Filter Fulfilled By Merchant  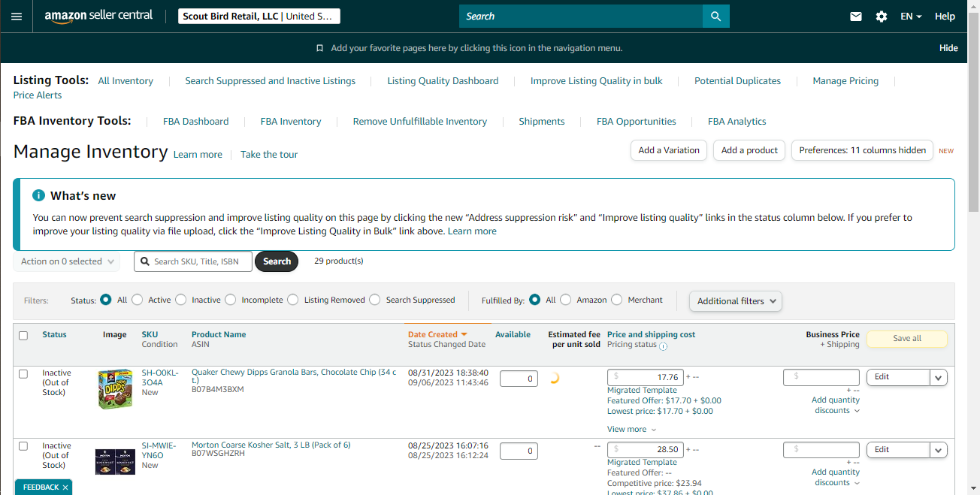[617, 300]
